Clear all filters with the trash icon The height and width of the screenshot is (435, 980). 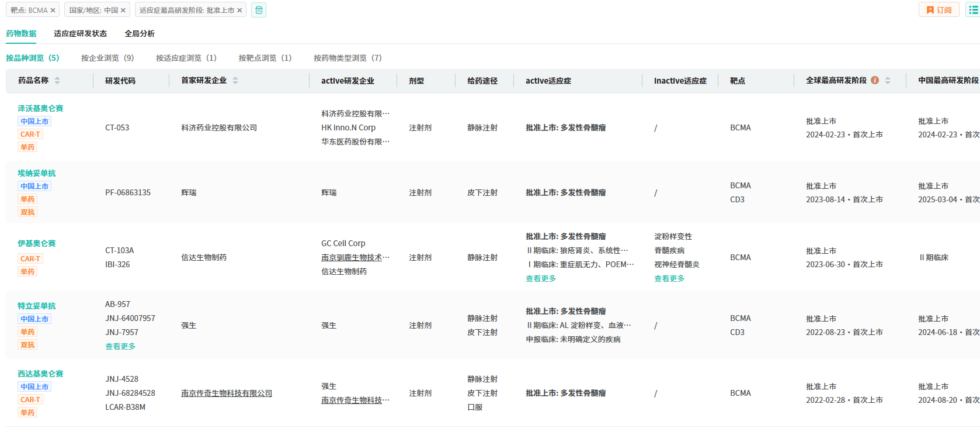click(x=259, y=10)
